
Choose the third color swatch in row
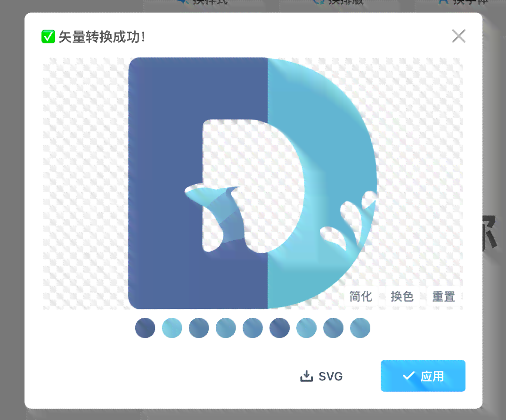click(x=199, y=328)
